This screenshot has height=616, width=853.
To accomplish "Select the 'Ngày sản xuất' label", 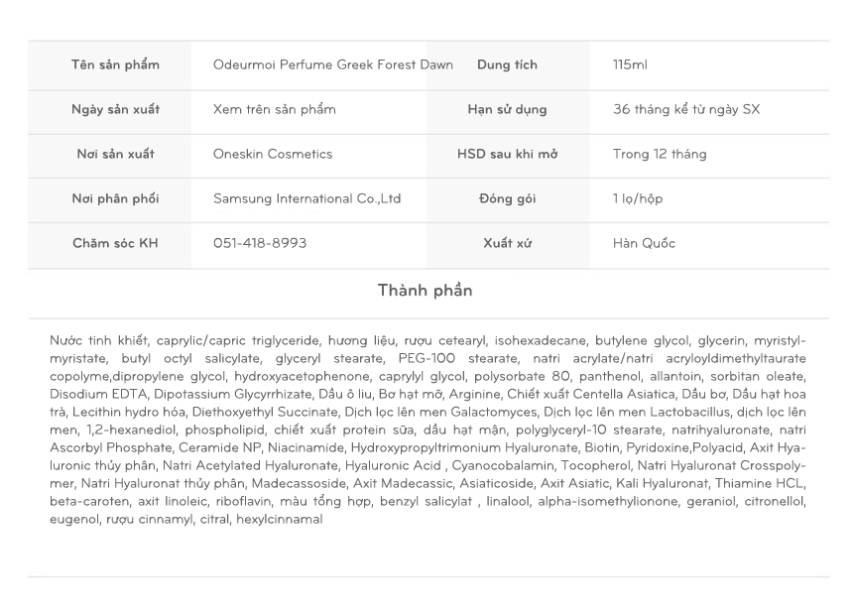I will coord(115,110).
